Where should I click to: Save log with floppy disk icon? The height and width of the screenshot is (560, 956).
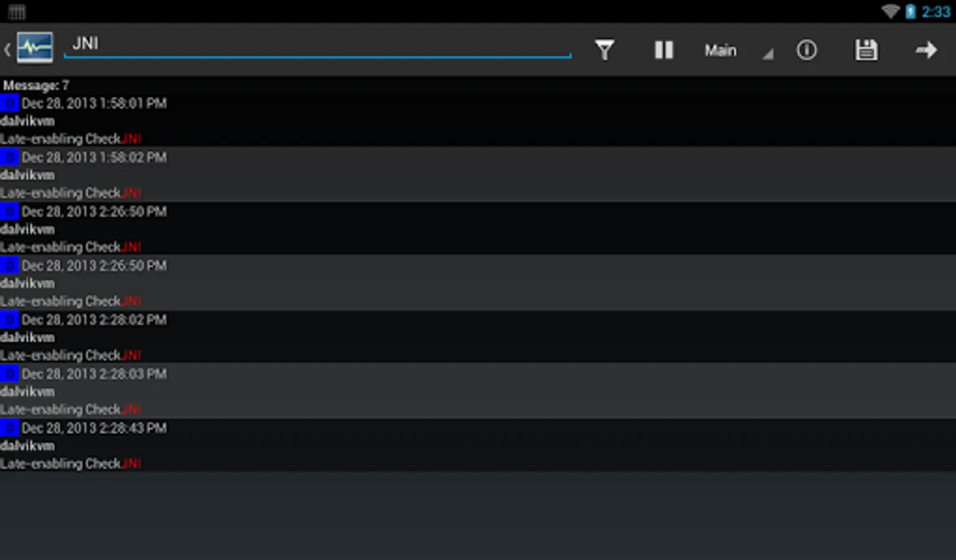pyautogui.click(x=866, y=50)
